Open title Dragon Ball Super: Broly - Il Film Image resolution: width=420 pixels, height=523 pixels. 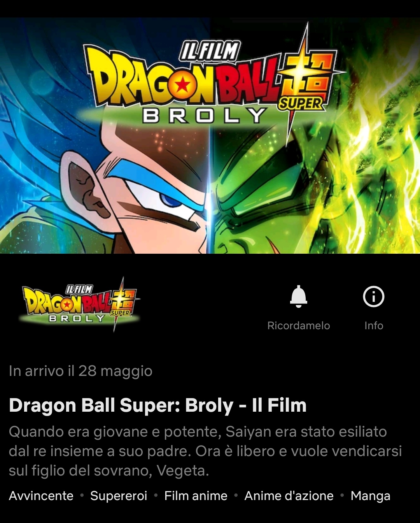point(158,405)
